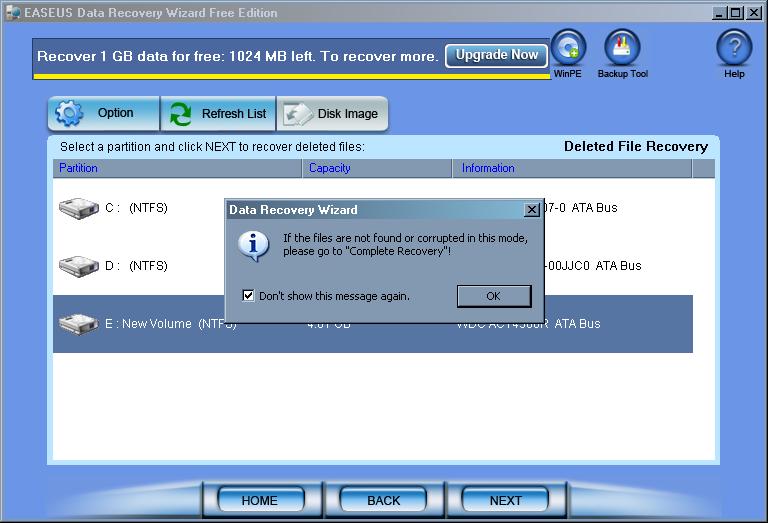Go to HOME screen
The width and height of the screenshot is (768, 523).
point(260,500)
